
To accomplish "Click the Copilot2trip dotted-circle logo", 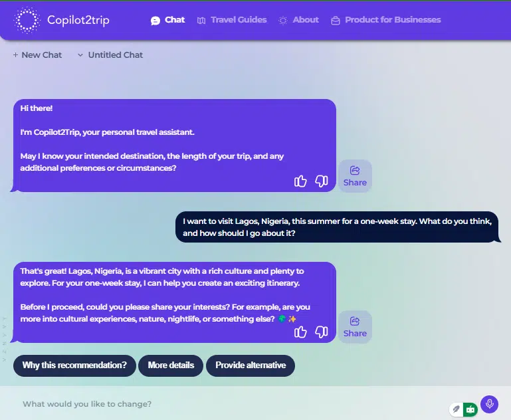I will tap(27, 20).
